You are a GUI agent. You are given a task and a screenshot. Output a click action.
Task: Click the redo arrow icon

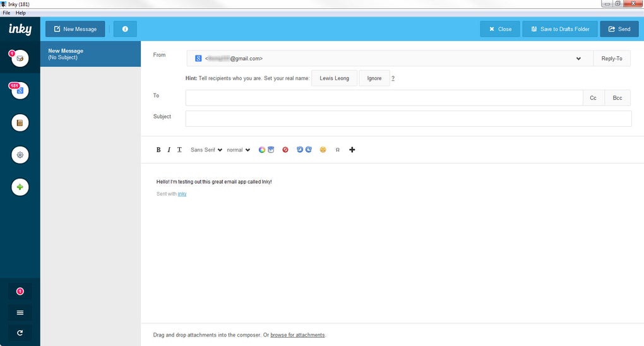(309, 150)
